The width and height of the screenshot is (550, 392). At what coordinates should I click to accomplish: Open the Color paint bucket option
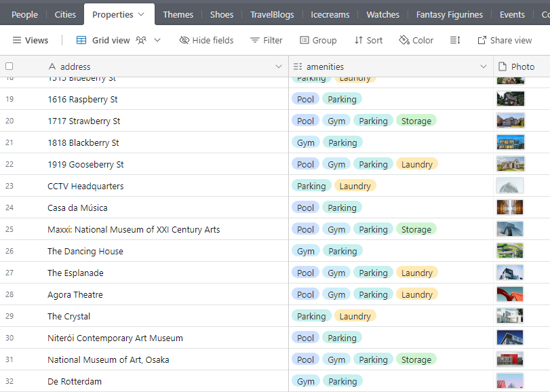404,40
